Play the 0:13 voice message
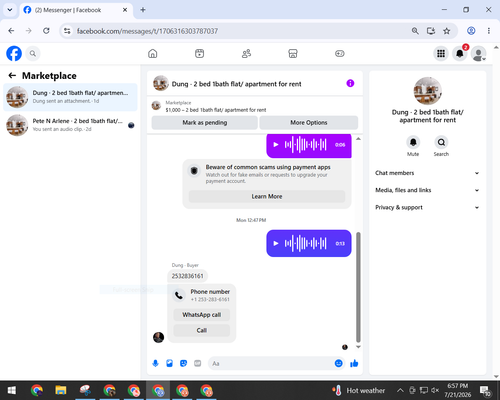 [276, 243]
